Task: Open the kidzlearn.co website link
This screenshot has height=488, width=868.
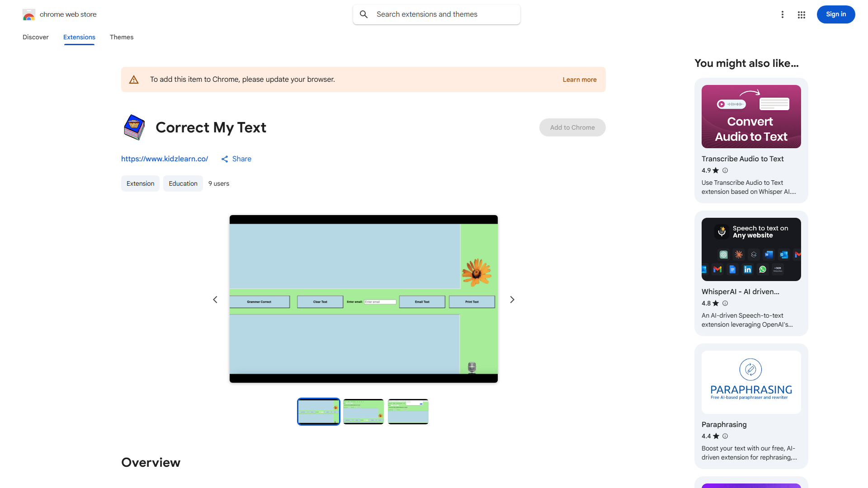Action: (x=165, y=159)
